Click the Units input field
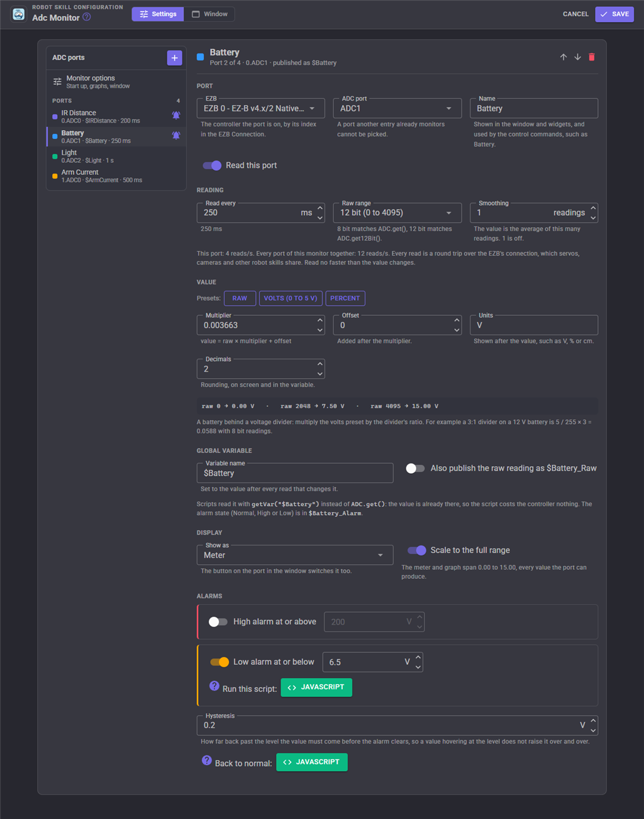Viewport: 644px width, 819px height. (533, 325)
